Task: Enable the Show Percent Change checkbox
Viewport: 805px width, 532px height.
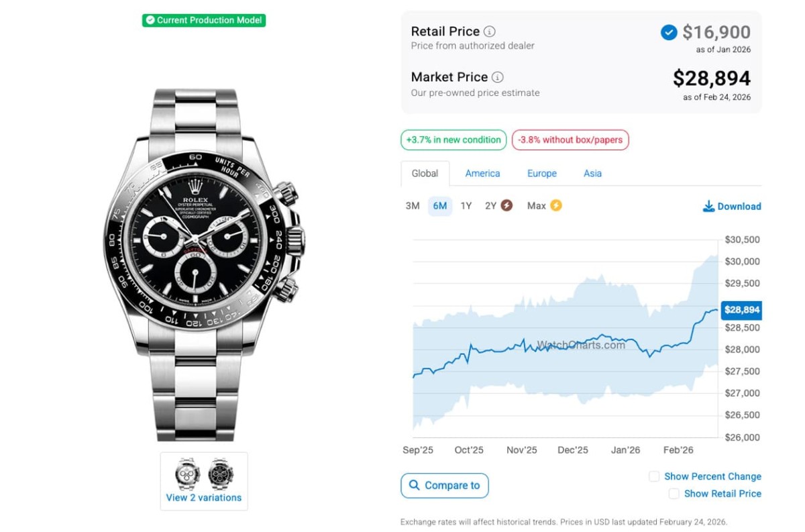Action: click(654, 476)
